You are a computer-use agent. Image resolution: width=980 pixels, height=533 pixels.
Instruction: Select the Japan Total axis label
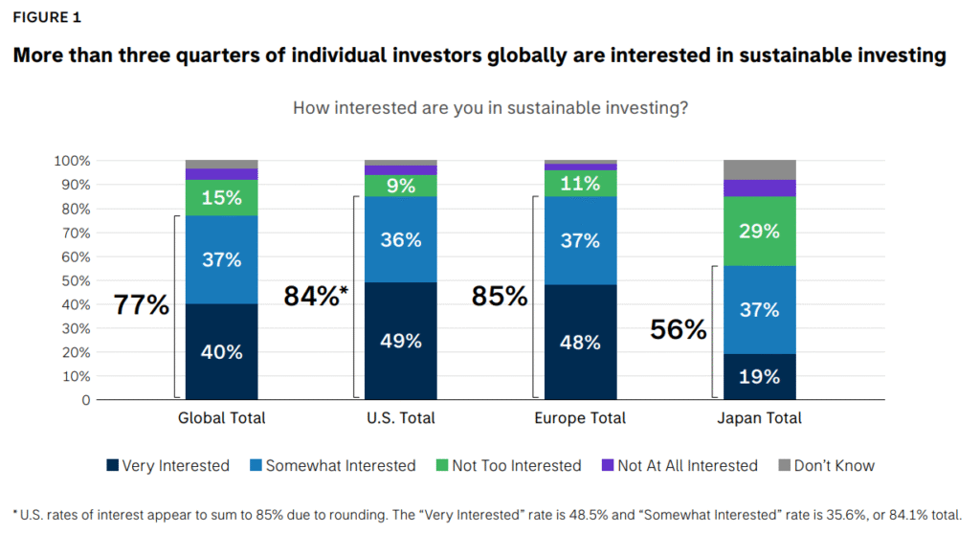(760, 418)
